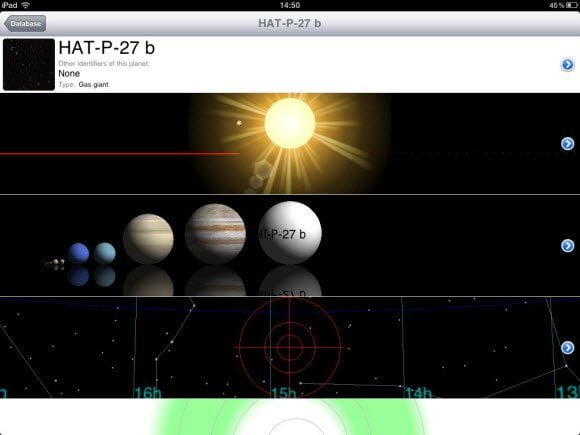Tap the "None" other identifiers value
The height and width of the screenshot is (435, 580).
tap(69, 74)
